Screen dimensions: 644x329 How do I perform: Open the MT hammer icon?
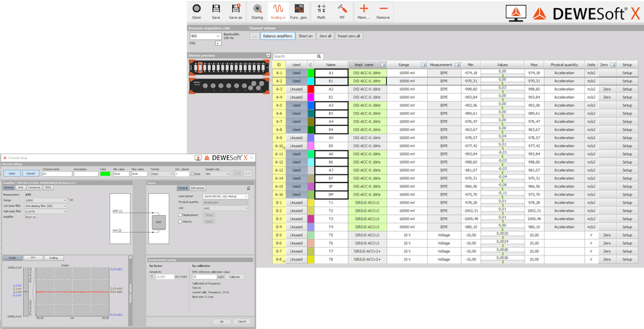point(341,9)
